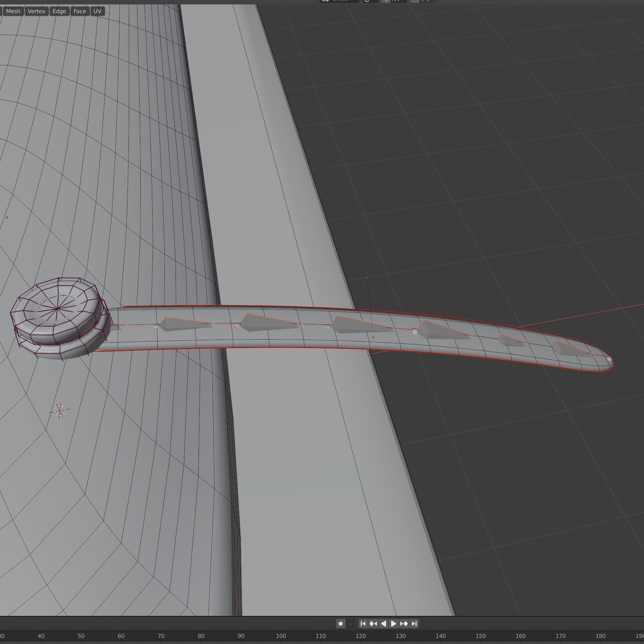This screenshot has width=644, height=644.
Task: Open the Vertex menu
Action: click(37, 11)
